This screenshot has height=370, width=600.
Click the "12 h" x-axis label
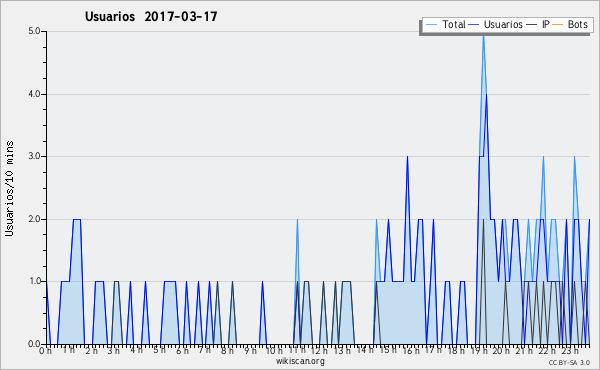click(320, 350)
